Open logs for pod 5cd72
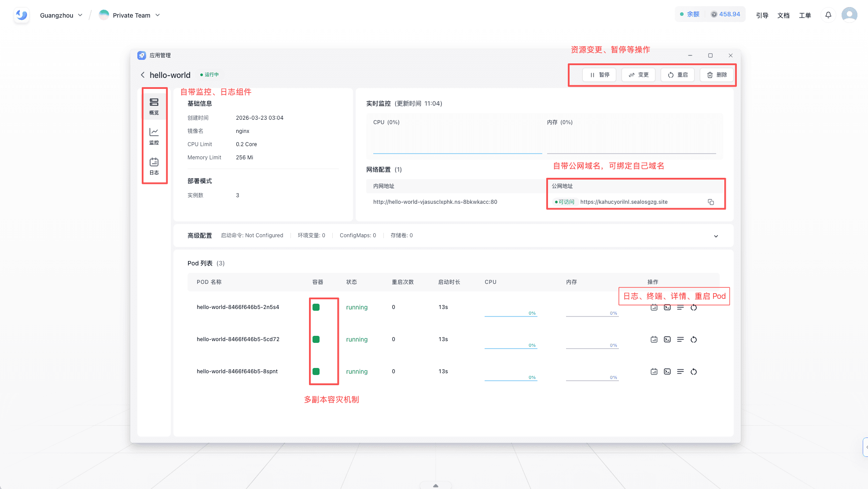Screen dimensions: 868x489 click(654, 339)
